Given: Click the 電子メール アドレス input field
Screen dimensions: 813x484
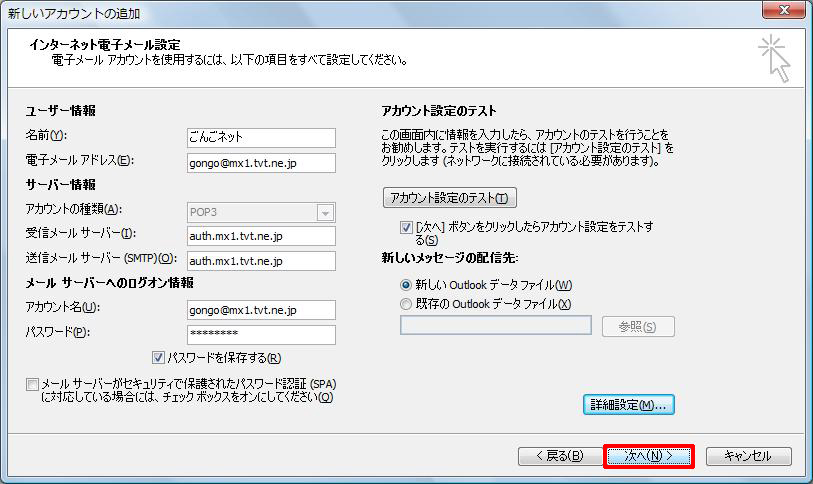Looking at the screenshot, I should [261, 163].
